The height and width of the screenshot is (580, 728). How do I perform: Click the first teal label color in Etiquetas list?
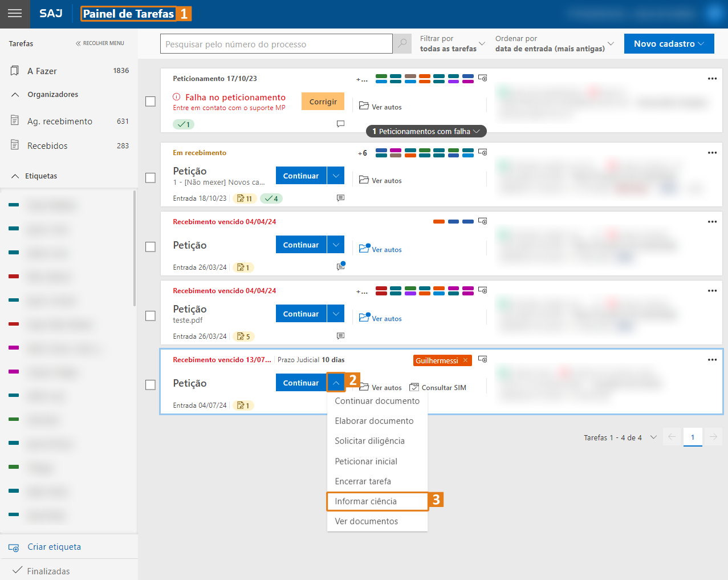(14, 205)
